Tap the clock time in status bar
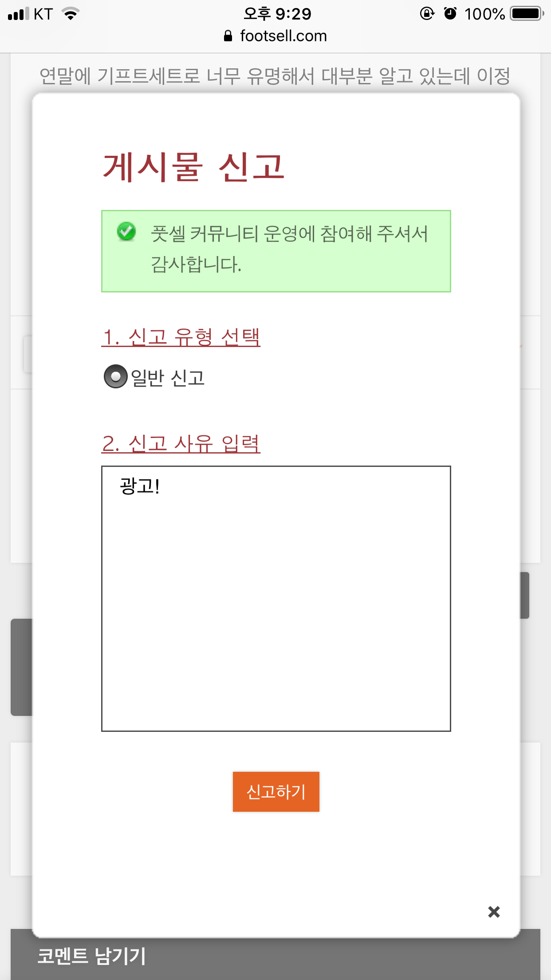The height and width of the screenshot is (980, 551). 278,14
